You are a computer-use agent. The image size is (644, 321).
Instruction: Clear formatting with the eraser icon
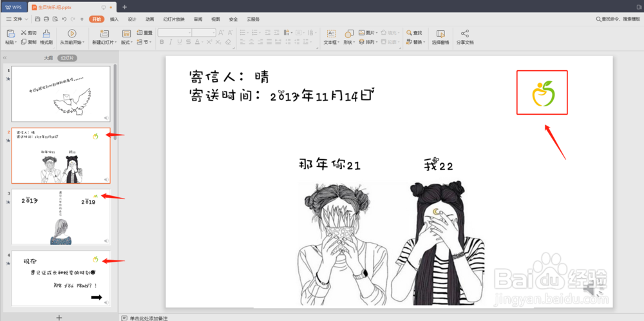coord(229,42)
